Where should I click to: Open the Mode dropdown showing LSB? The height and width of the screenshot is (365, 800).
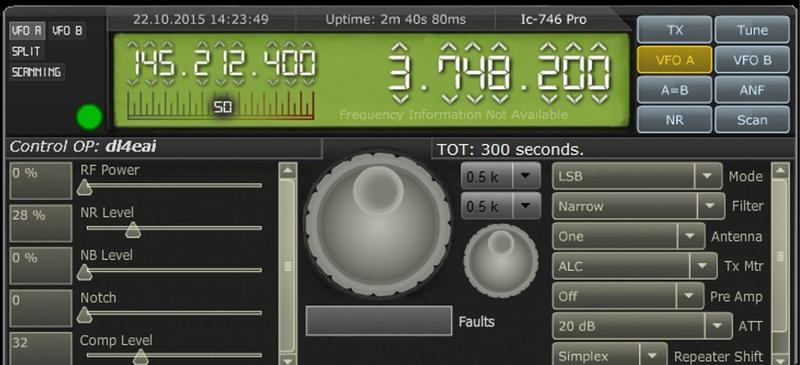tap(637, 177)
